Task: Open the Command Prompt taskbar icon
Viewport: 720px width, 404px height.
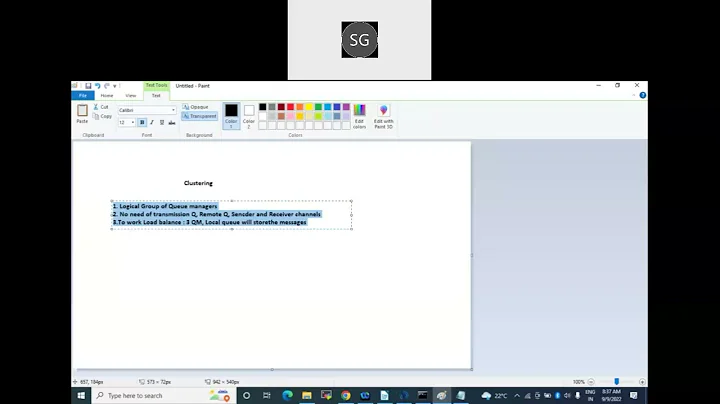Action: [x=422, y=395]
